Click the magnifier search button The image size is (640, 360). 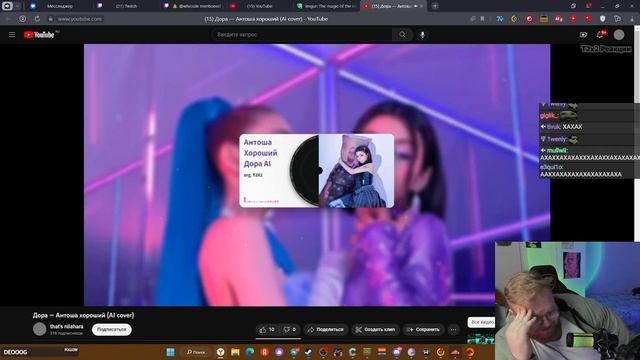pyautogui.click(x=402, y=35)
